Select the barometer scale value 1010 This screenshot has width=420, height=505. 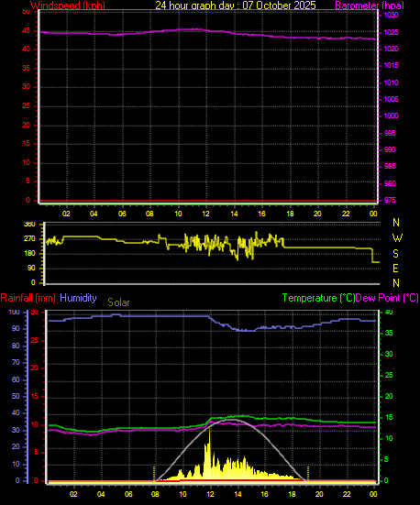(391, 82)
